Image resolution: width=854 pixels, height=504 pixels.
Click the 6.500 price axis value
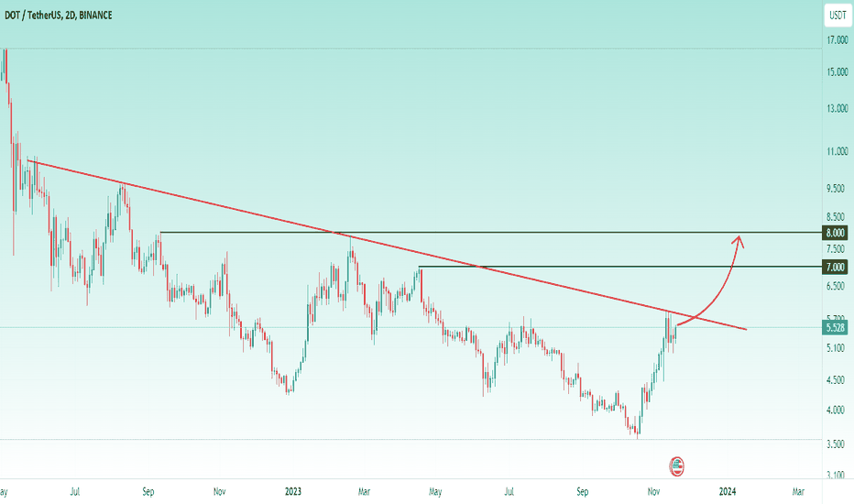(836, 286)
